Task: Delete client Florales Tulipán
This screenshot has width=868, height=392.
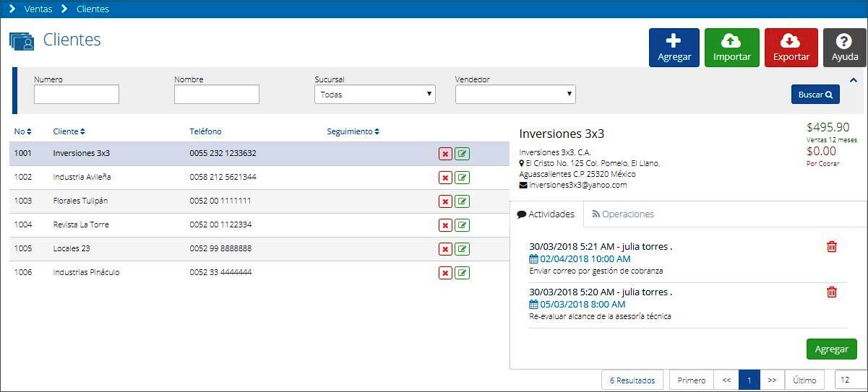Action: point(445,201)
